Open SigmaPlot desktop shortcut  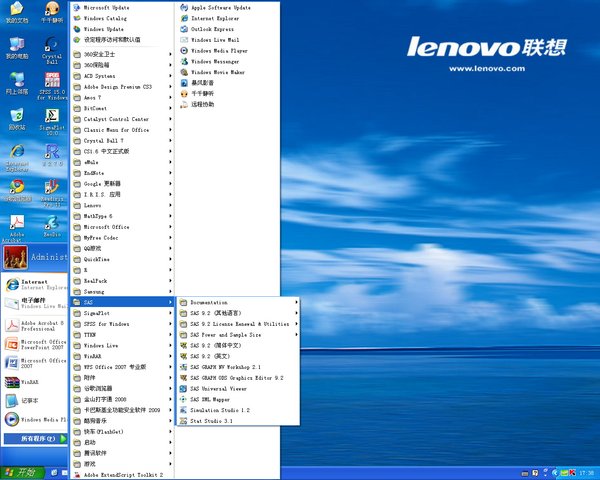52,122
